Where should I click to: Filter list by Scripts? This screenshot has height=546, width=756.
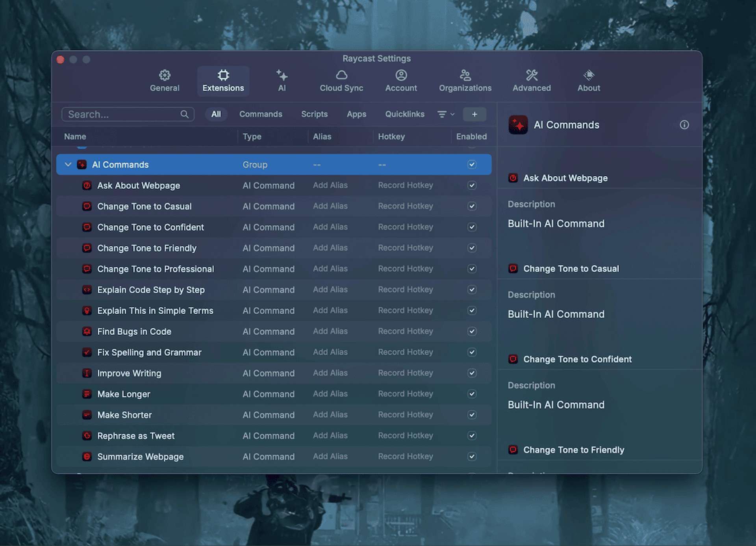(314, 114)
